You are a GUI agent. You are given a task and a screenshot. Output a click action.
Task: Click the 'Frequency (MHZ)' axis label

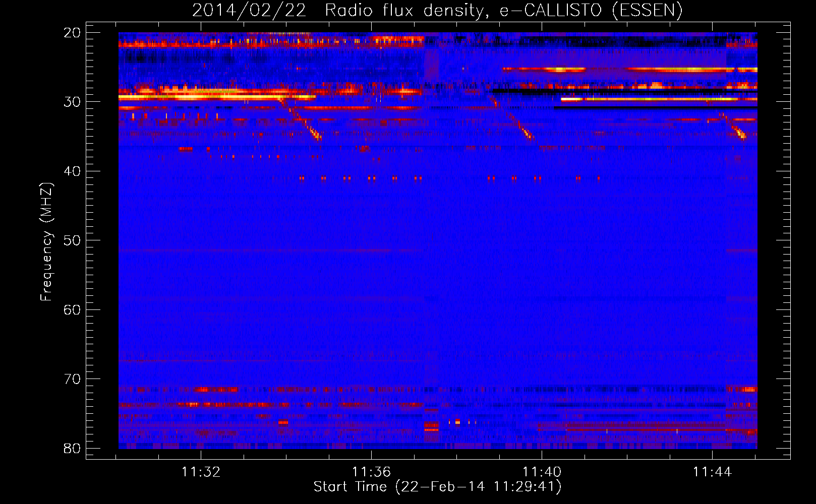coord(46,242)
